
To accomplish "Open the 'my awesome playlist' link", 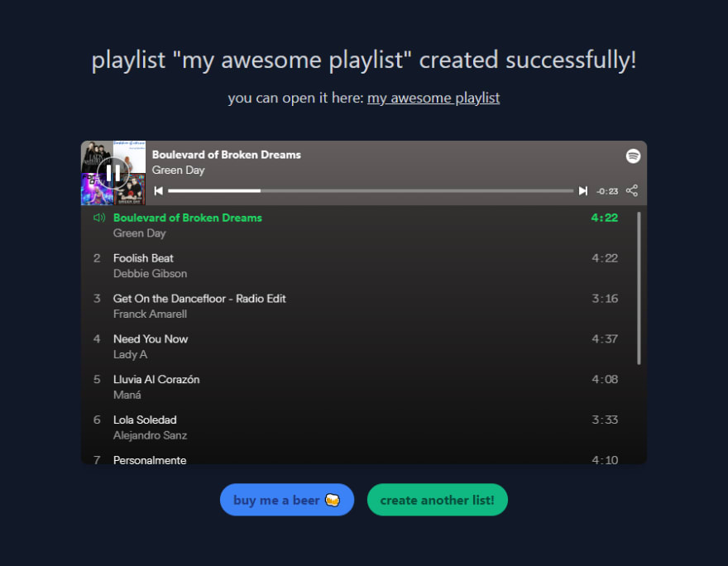I will pyautogui.click(x=433, y=98).
